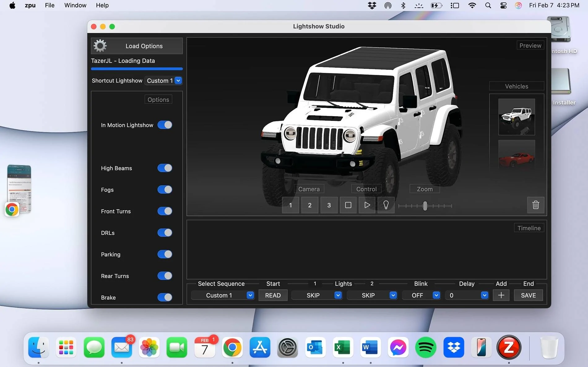Add sequence step with plus button
588x367 pixels.
pos(501,295)
